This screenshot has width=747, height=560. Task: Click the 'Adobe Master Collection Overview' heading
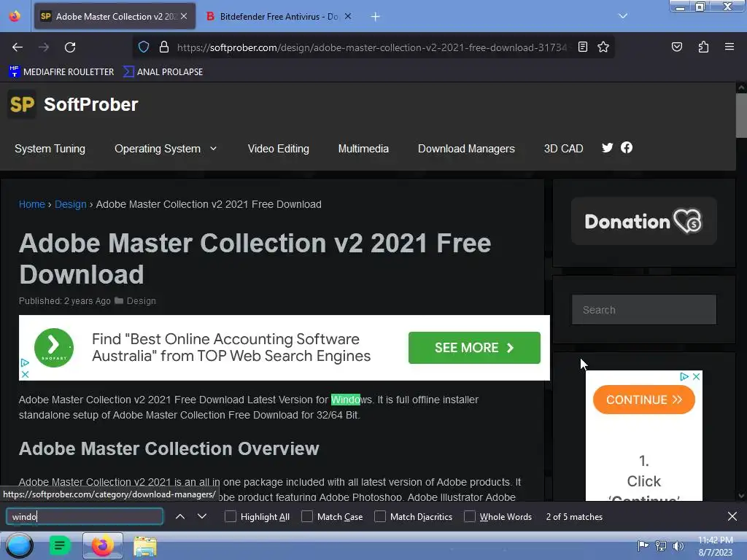(169, 448)
